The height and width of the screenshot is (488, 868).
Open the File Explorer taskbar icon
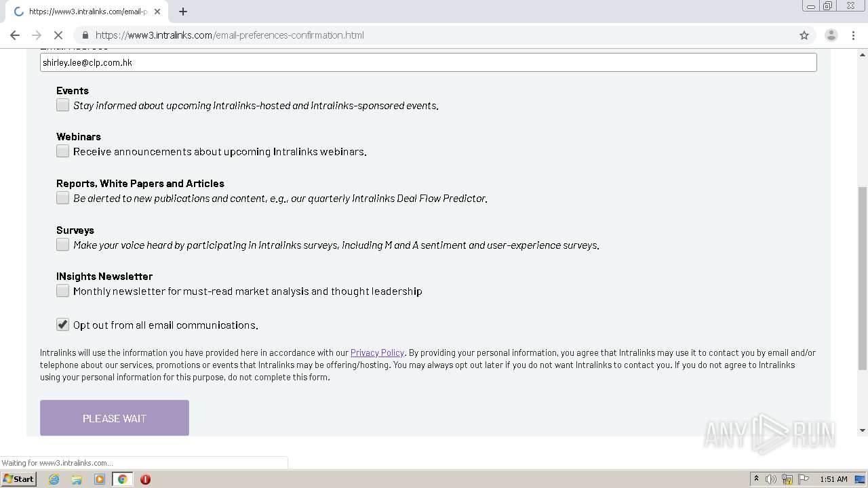[x=77, y=479]
